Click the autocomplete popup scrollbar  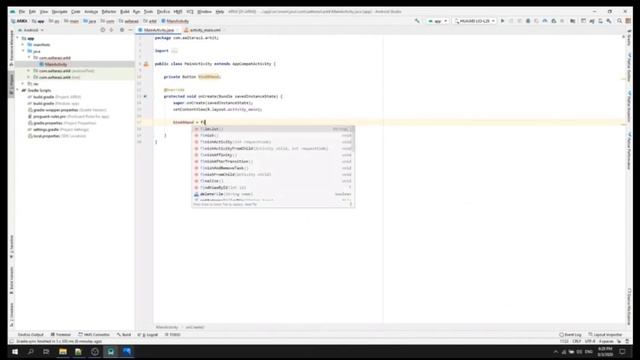[352, 139]
